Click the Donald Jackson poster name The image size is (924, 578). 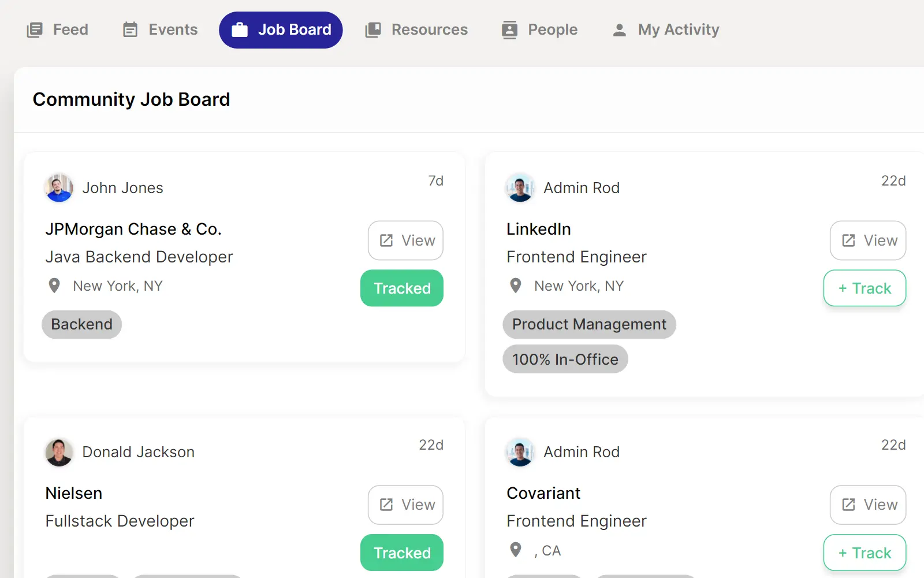138,452
